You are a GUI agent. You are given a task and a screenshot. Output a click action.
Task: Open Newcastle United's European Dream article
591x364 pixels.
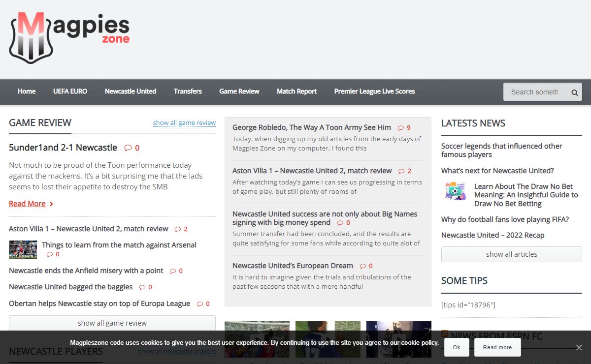(293, 266)
